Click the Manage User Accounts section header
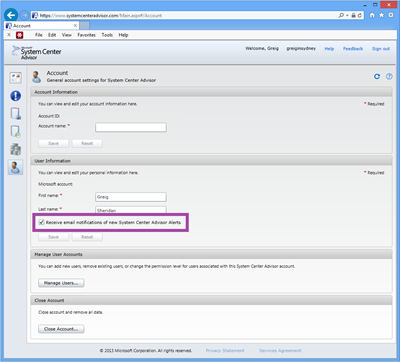Image resolution: width=400 pixels, height=362 pixels. [x=211, y=255]
